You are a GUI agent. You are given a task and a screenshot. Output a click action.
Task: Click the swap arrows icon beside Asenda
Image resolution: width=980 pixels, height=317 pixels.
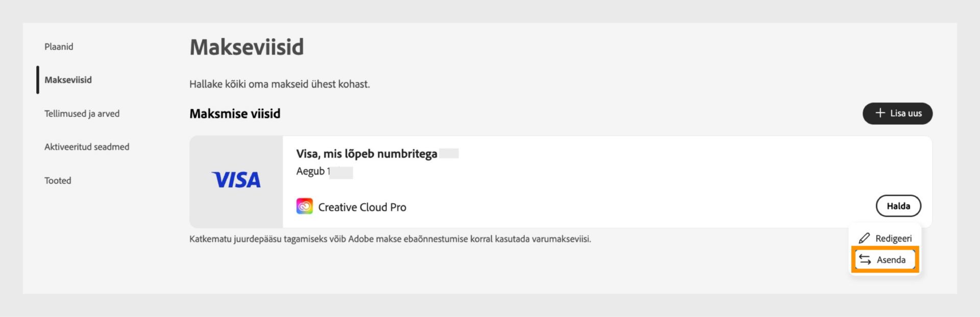click(865, 259)
